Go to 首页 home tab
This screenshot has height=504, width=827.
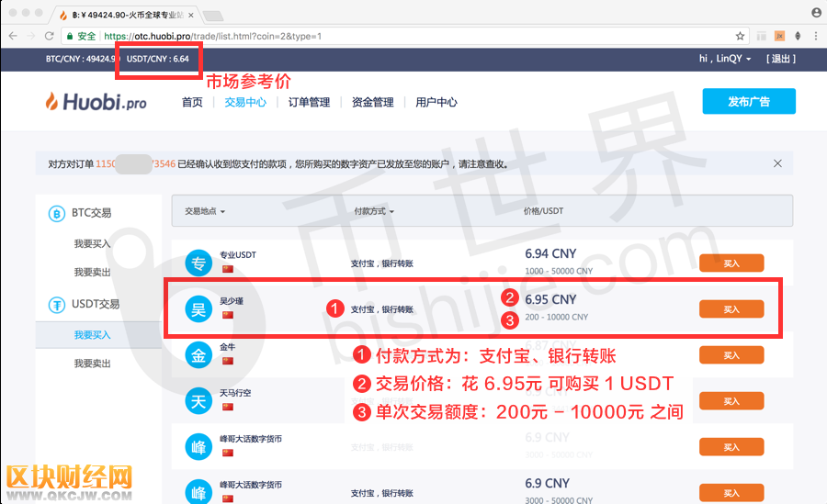coord(192,102)
